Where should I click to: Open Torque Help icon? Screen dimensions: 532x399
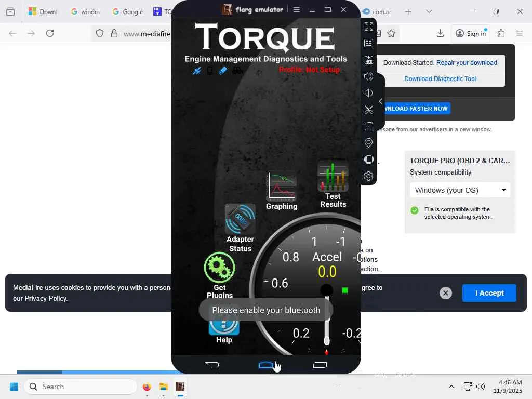pos(224,328)
